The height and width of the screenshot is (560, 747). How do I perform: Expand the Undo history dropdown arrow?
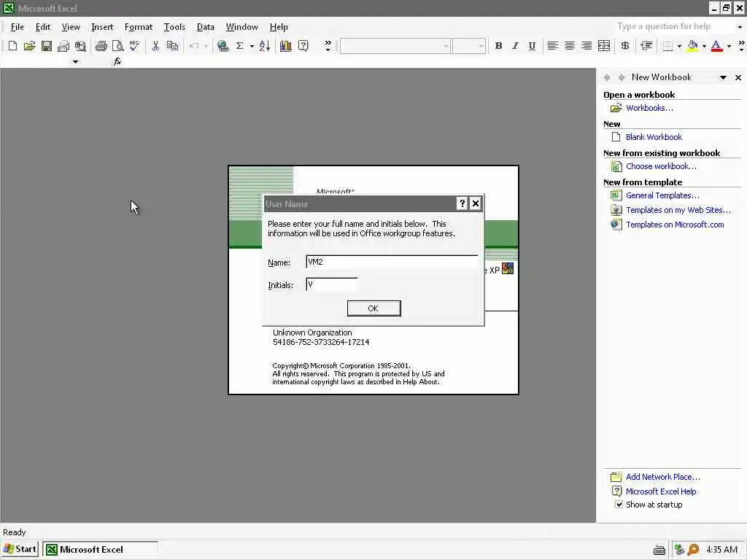pos(206,46)
